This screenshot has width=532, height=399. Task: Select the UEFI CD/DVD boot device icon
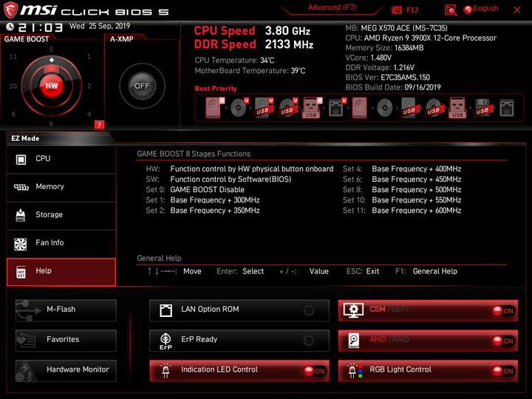[x=239, y=108]
